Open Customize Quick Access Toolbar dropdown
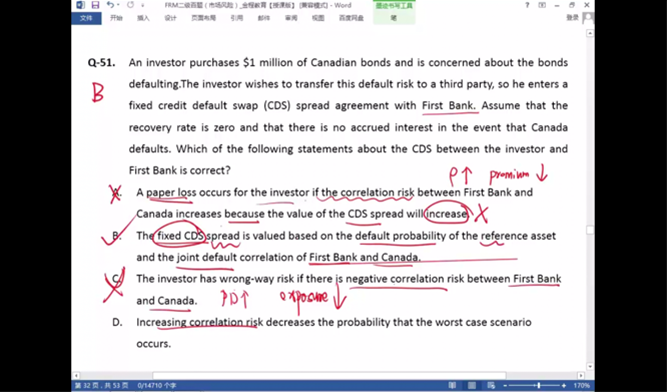 pyautogui.click(x=143, y=6)
